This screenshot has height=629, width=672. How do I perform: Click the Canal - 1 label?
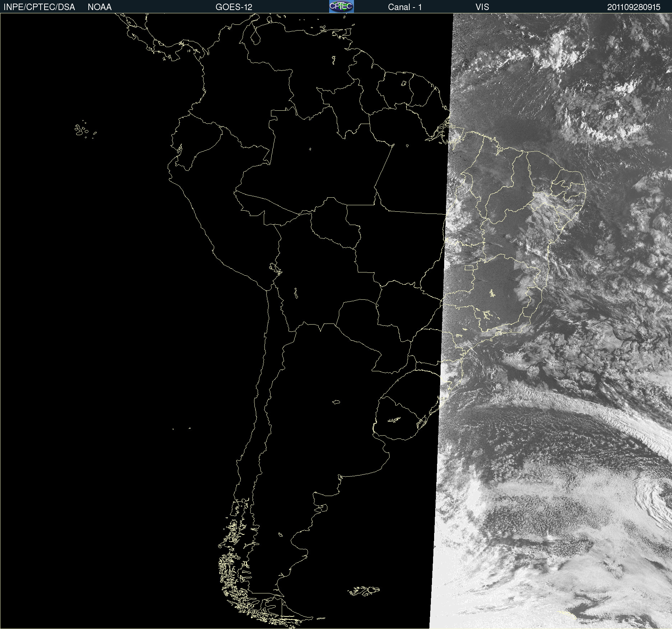pos(405,7)
